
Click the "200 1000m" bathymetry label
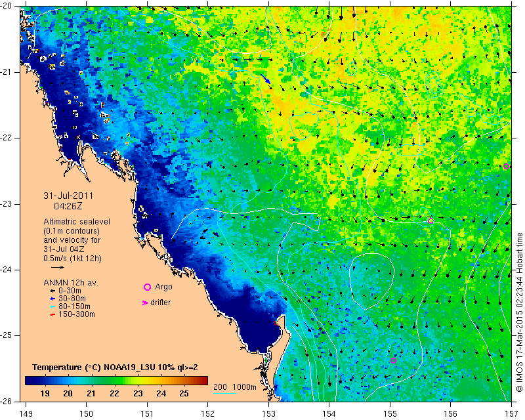click(235, 387)
